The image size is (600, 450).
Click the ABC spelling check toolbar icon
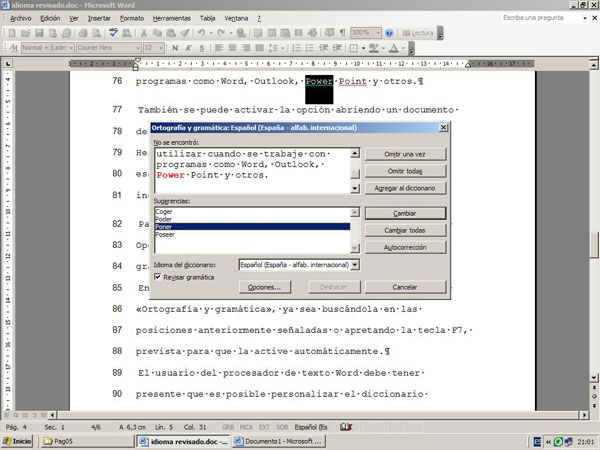pos(113,33)
